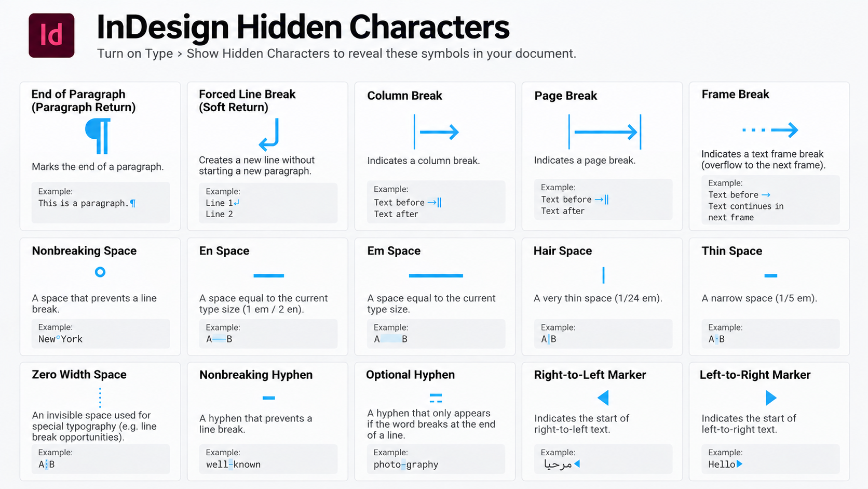868x489 pixels.
Task: Click the Optional Hyphen double-dash symbol
Action: coord(436,399)
